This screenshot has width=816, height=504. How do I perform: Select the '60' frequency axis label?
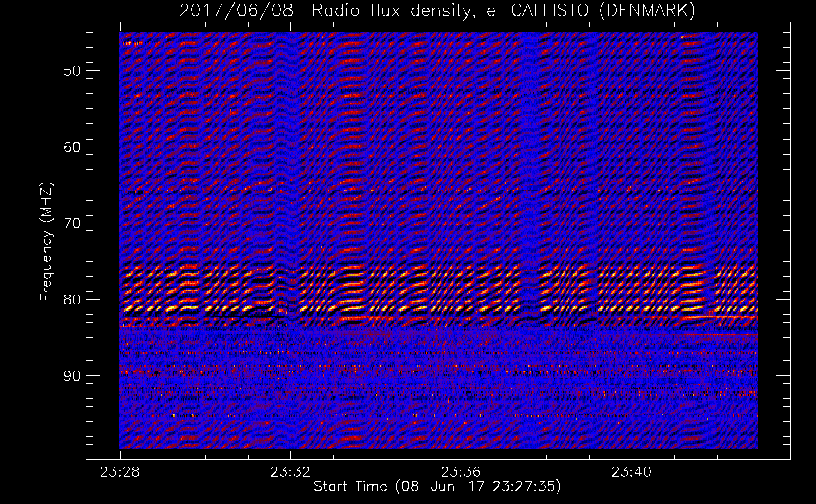pos(72,147)
